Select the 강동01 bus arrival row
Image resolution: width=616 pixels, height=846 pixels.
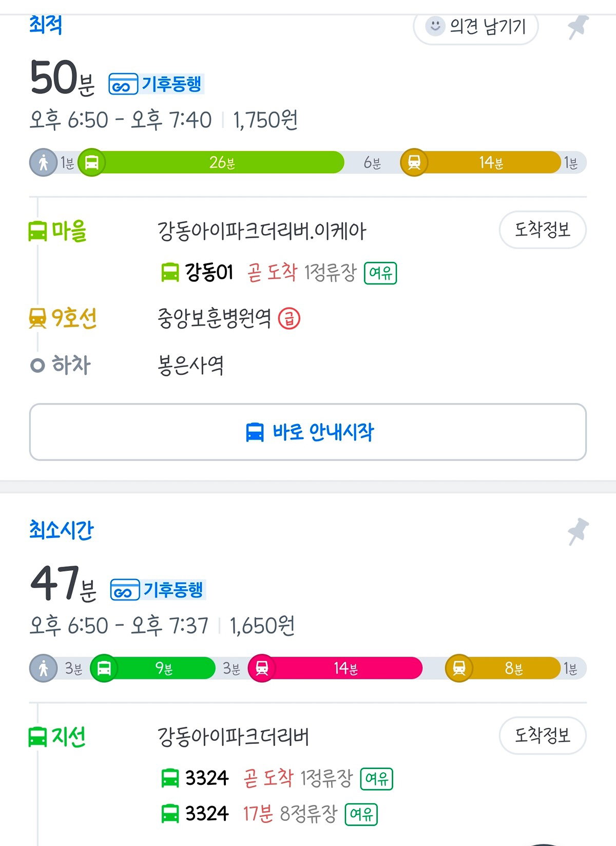coord(279,272)
